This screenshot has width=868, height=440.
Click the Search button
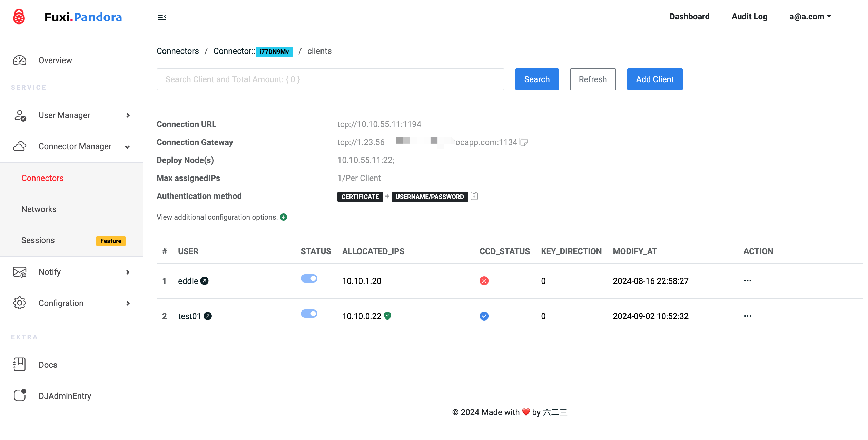[x=537, y=79]
